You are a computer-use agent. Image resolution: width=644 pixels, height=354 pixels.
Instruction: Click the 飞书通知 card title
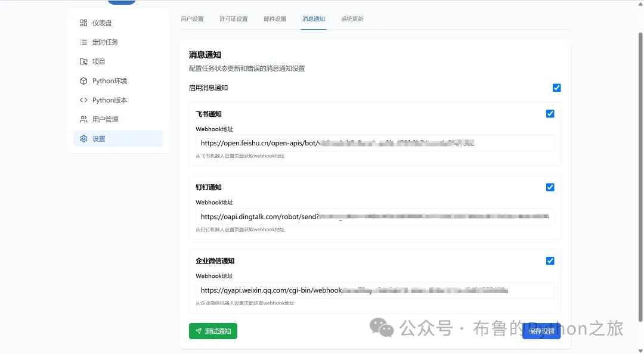coord(209,114)
